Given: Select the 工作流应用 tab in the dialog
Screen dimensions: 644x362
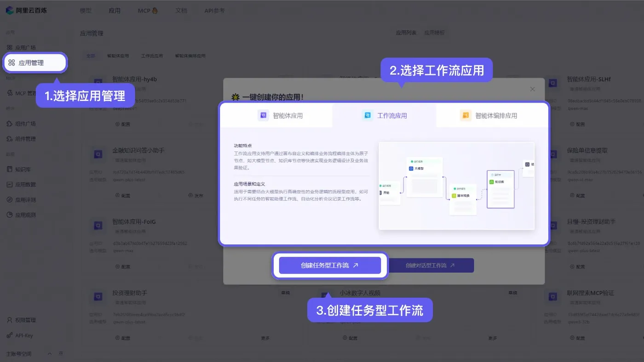Looking at the screenshot, I should [384, 116].
